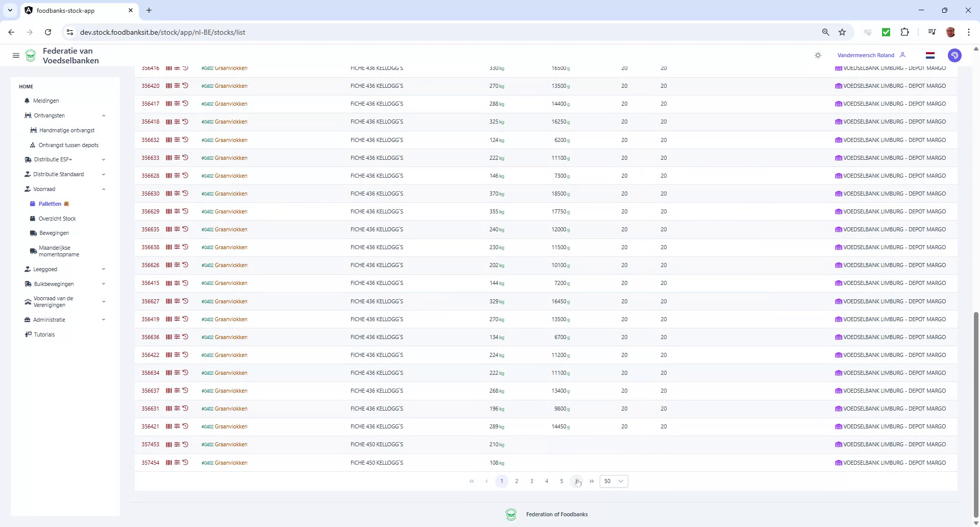Collapse the Ontvangsten section
This screenshot has width=980, height=527.
pyautogui.click(x=104, y=115)
